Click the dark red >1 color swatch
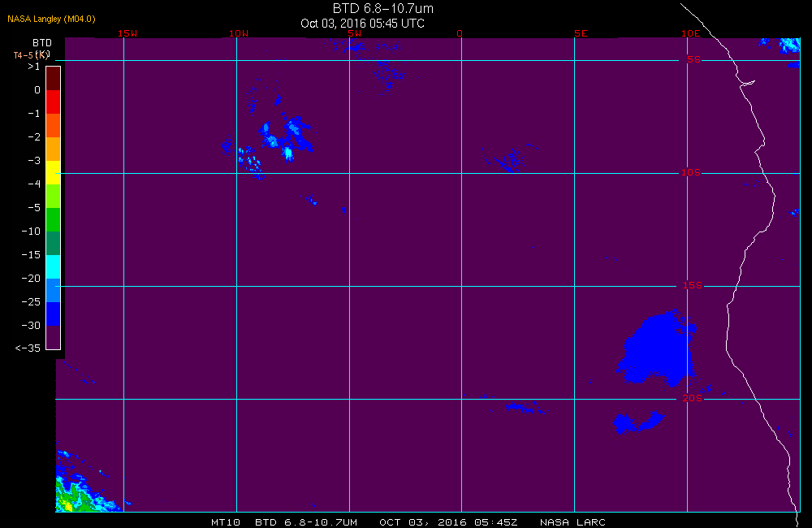Viewport: 812px width, 528px height. tap(54, 78)
